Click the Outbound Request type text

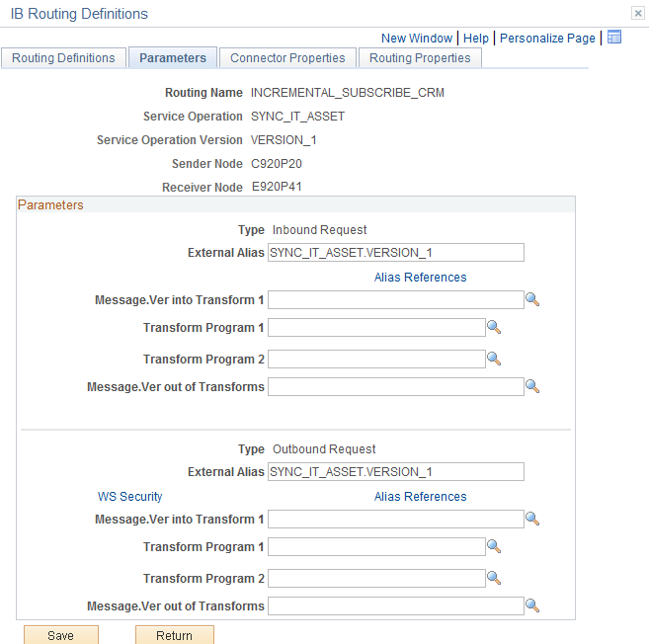coord(324,449)
